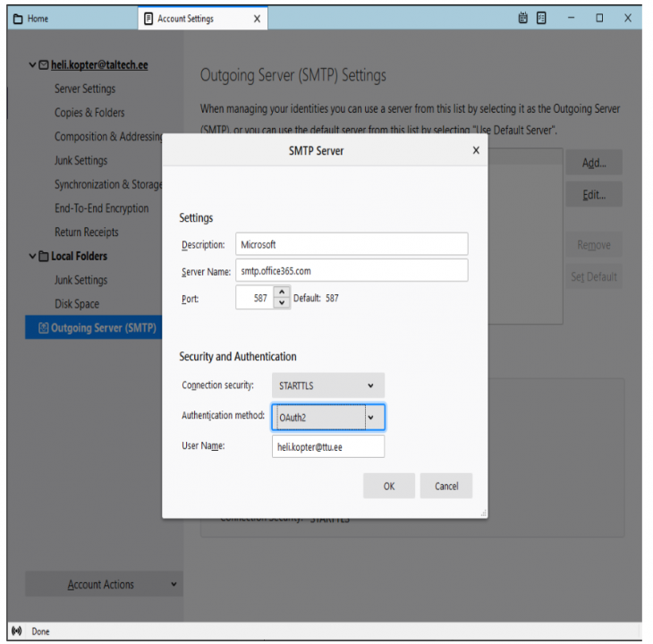Open Junk Settings under heli.kopter@taltech.ee

tap(81, 161)
